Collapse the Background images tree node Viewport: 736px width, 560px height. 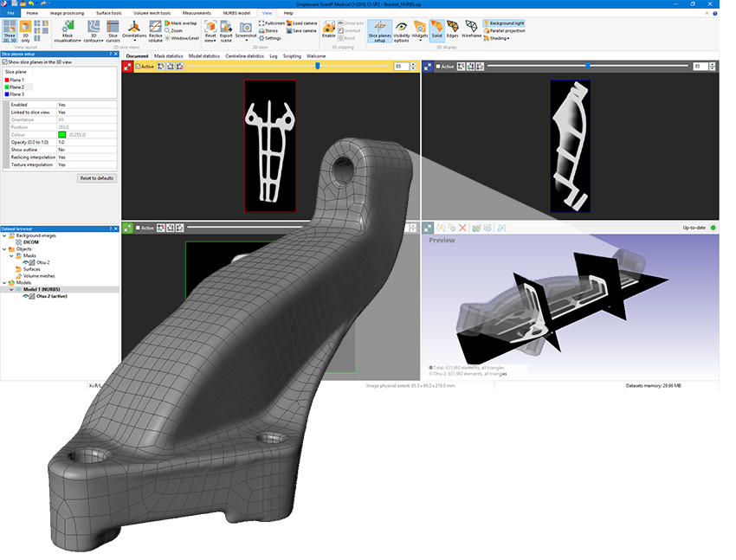(x=3, y=235)
